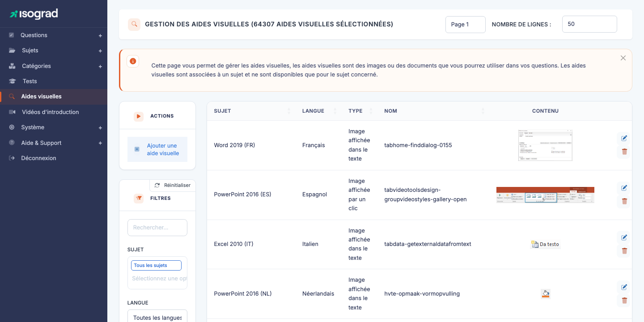
Task: Click the Filtres funnel icon
Action: pos(139,198)
